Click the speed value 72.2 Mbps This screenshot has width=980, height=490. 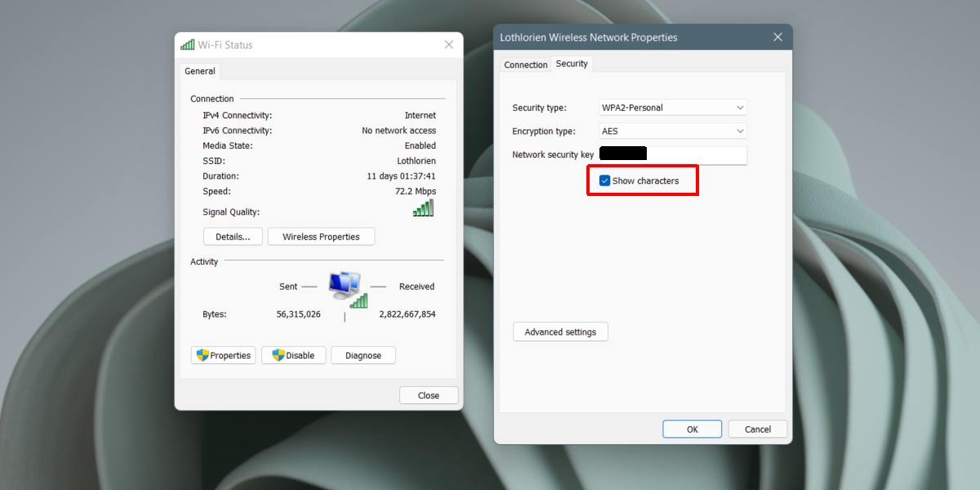(x=416, y=191)
